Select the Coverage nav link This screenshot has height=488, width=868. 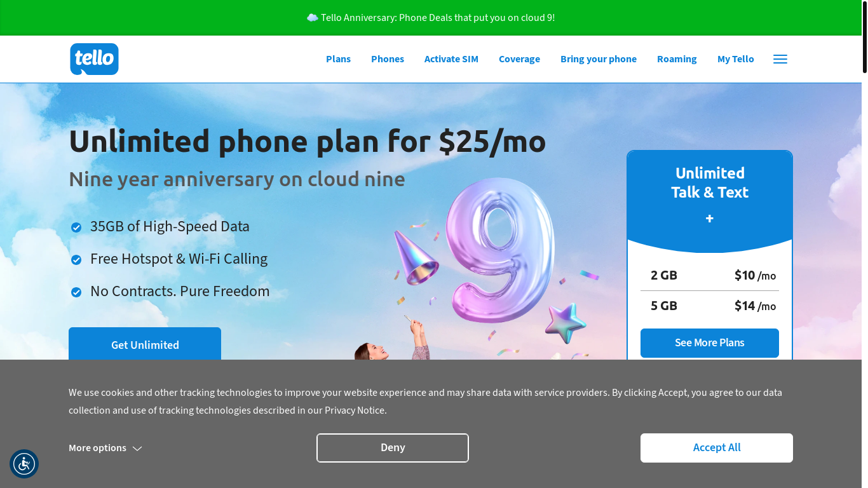(x=519, y=59)
